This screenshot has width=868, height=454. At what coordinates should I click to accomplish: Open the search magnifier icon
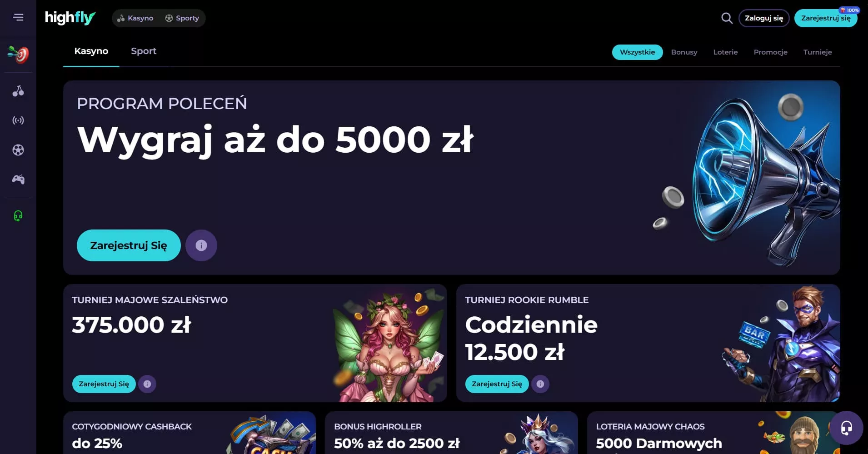click(727, 18)
